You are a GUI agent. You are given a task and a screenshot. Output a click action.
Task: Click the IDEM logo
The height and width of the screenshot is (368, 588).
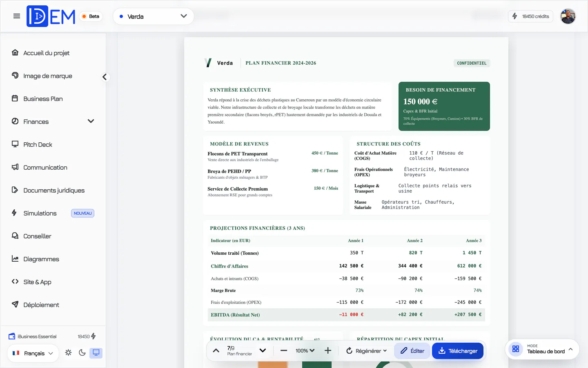click(x=51, y=16)
